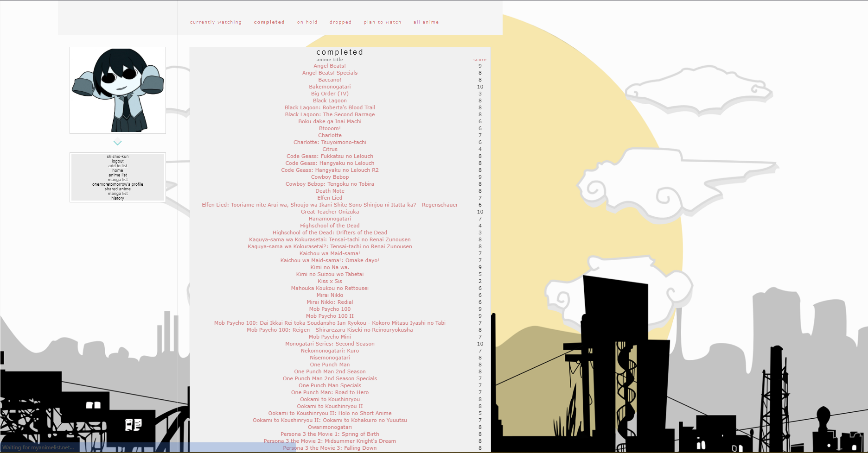Open the shared anime link
The height and width of the screenshot is (453, 868).
(x=118, y=189)
